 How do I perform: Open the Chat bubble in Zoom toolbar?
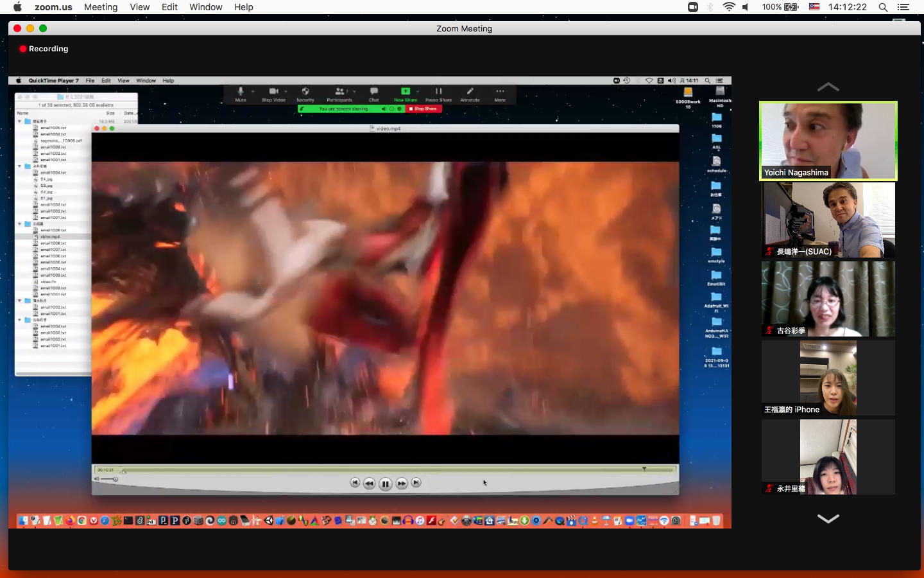coord(374,92)
